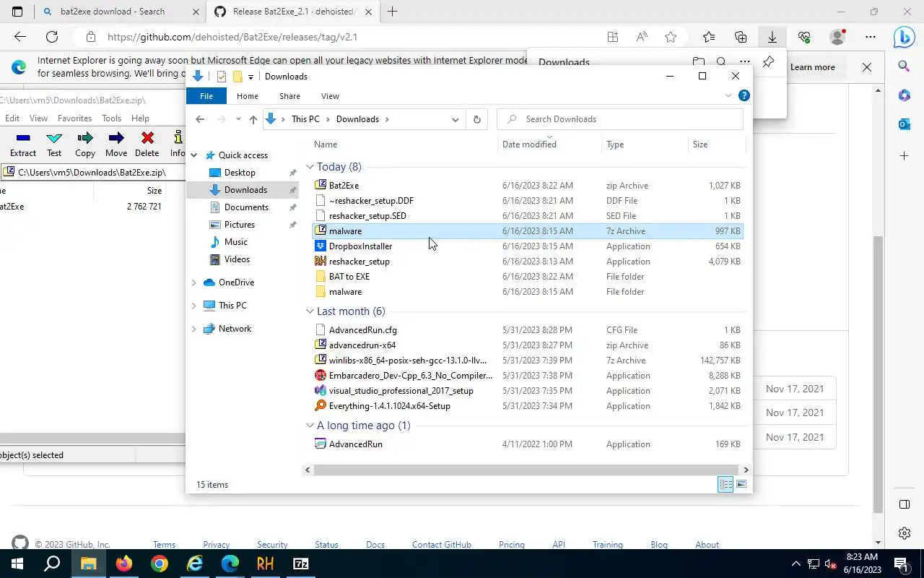Image resolution: width=924 pixels, height=578 pixels.
Task: Click Edge address bar URL
Action: click(232, 37)
